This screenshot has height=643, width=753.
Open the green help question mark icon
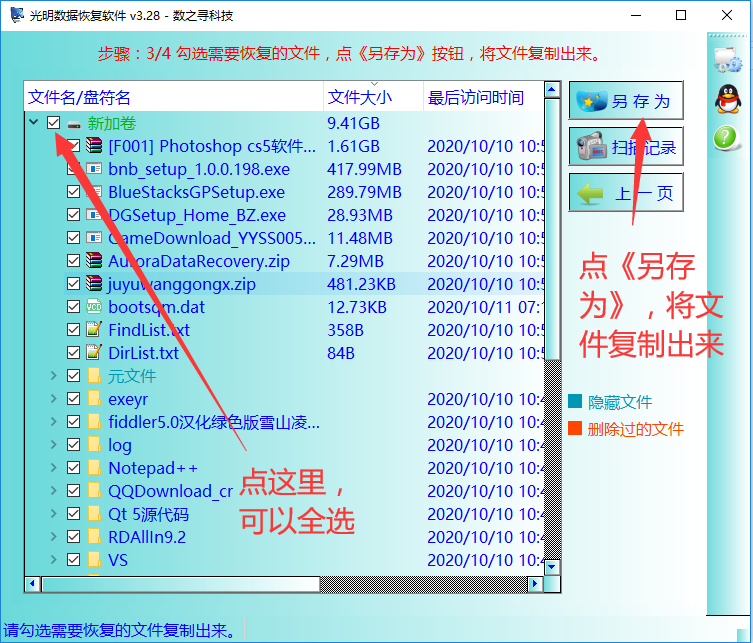(726, 137)
